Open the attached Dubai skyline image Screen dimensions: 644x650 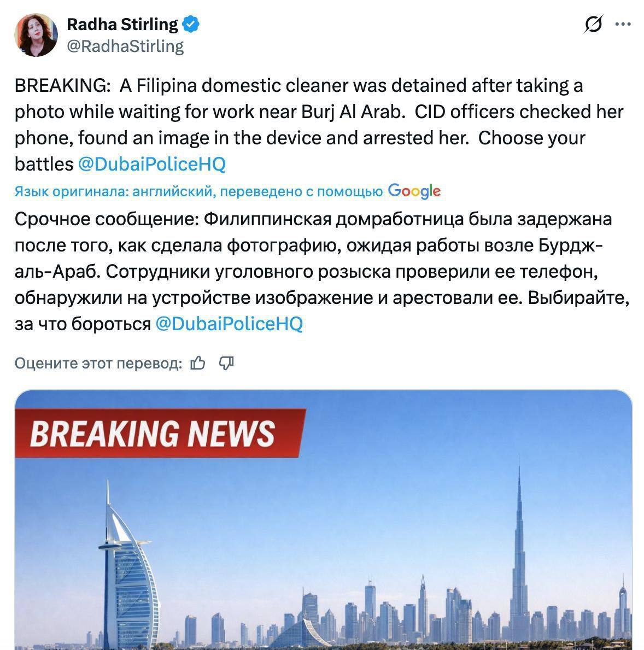(324, 520)
